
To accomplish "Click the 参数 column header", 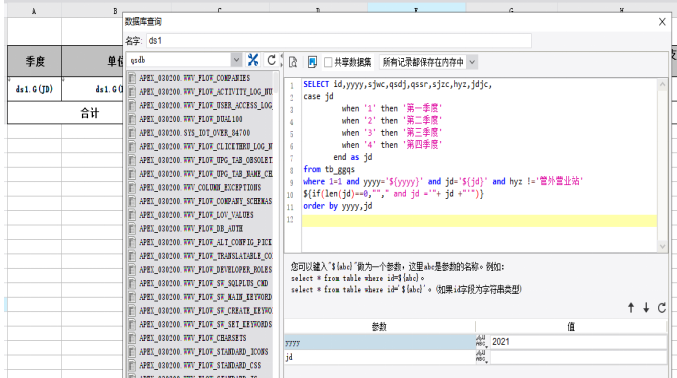I will pos(380,327).
